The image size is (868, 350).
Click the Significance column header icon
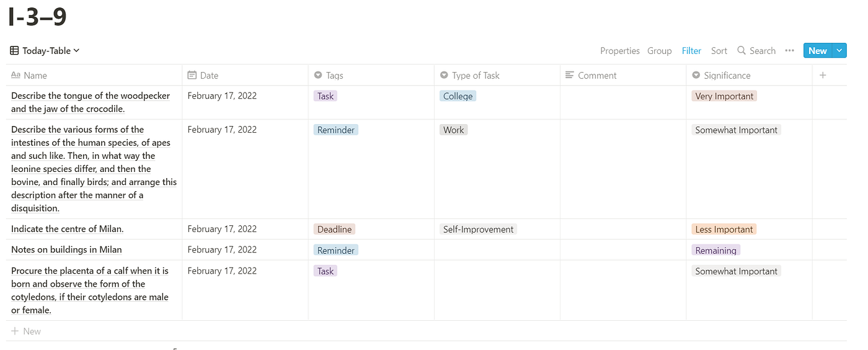[x=696, y=75]
